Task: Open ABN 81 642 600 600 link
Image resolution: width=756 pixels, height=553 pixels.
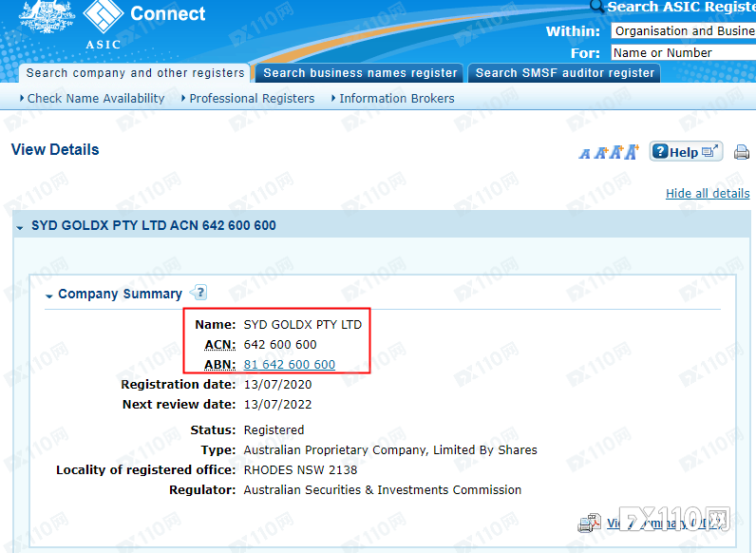Action: coord(290,364)
